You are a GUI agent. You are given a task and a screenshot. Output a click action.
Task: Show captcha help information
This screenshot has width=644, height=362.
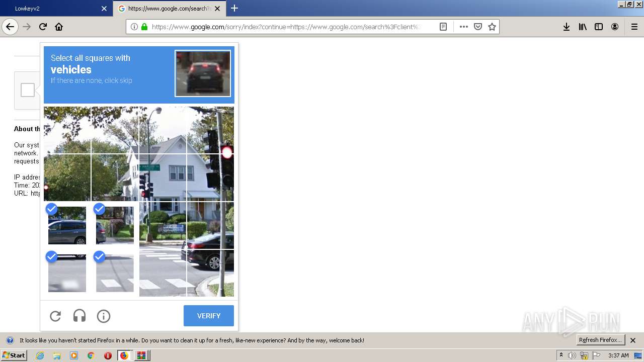104,316
